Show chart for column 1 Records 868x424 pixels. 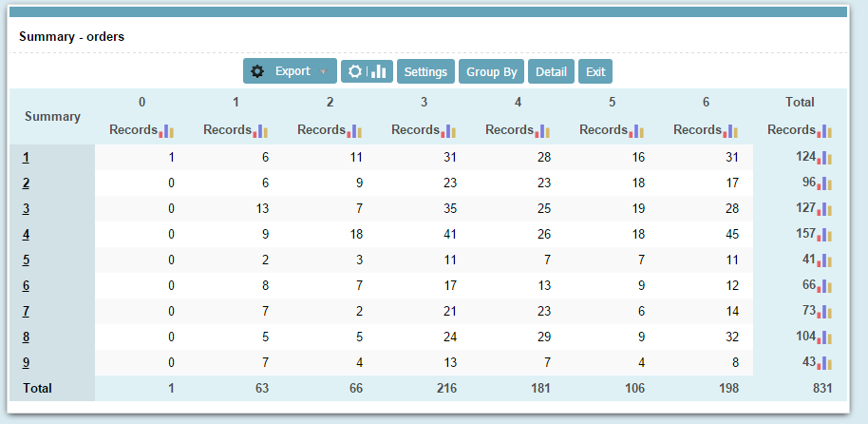tap(259, 131)
